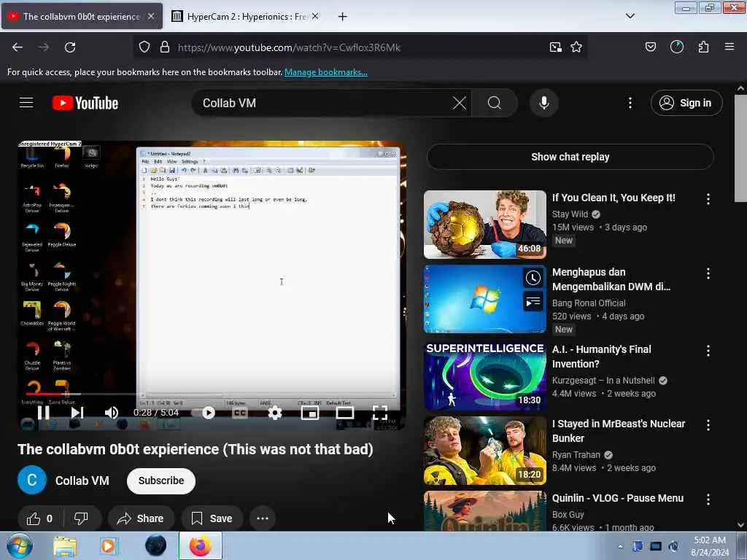Open the Firefox application hamburger menu
This screenshot has width=747, height=560.
pyautogui.click(x=729, y=47)
